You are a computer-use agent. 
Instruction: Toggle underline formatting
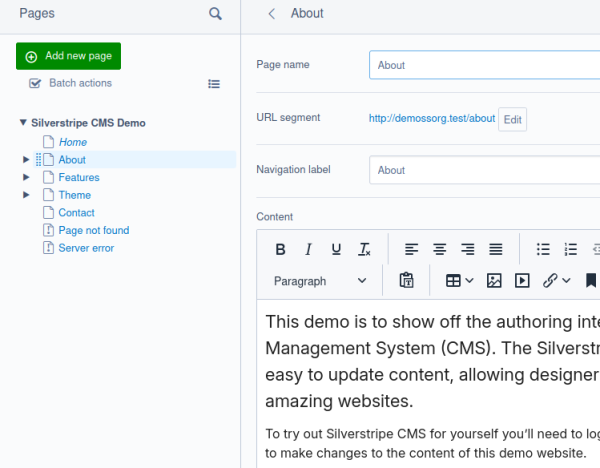pyautogui.click(x=336, y=249)
